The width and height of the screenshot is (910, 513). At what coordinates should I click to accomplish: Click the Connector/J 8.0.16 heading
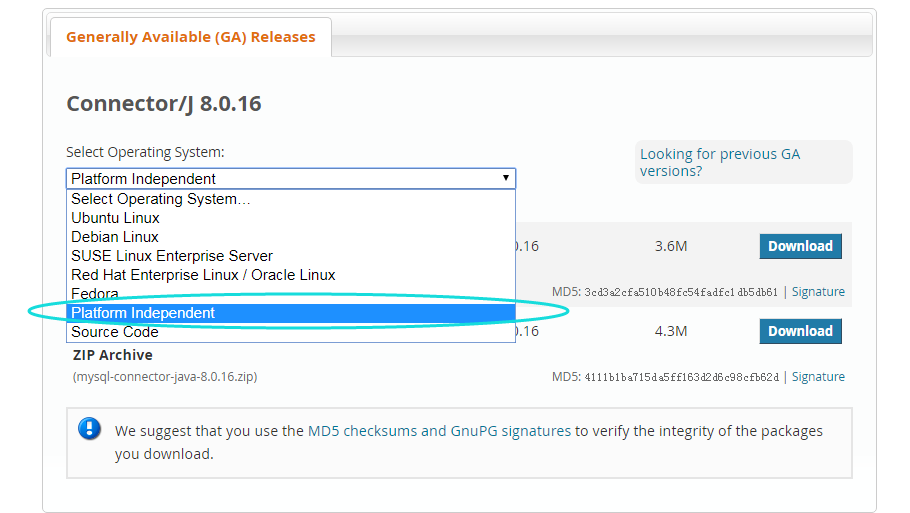(x=164, y=104)
